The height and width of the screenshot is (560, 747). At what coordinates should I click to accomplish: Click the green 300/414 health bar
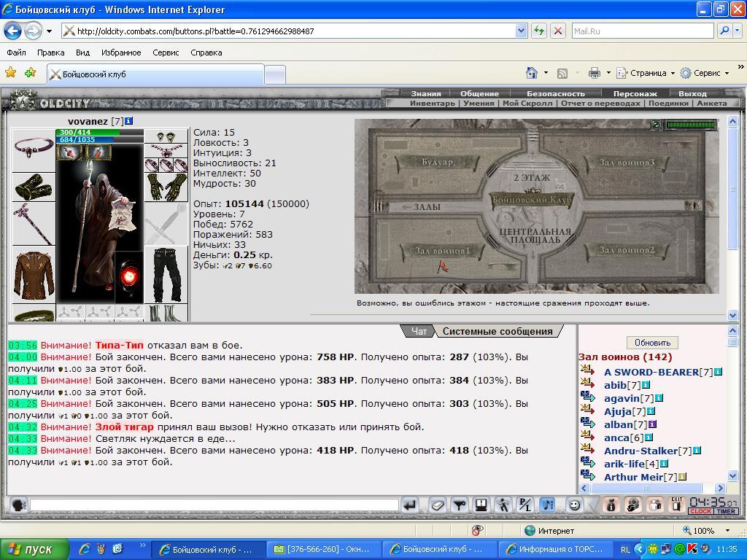point(99,133)
